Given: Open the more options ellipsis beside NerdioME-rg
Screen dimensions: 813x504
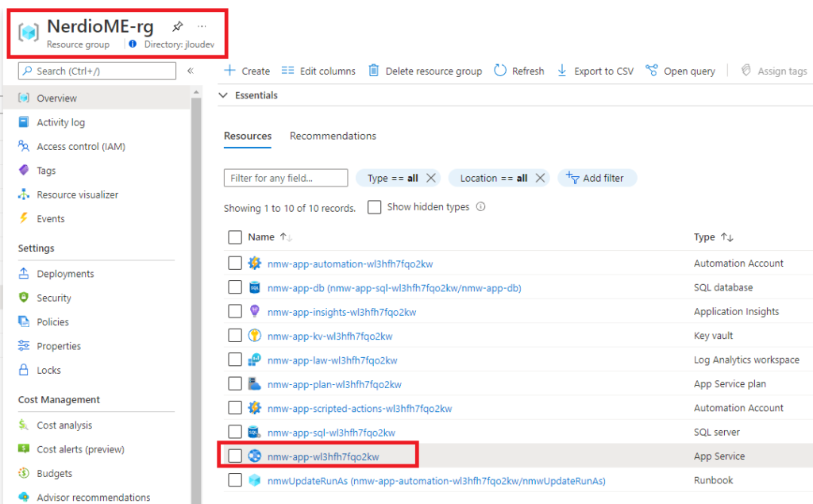Looking at the screenshot, I should pyautogui.click(x=202, y=26).
